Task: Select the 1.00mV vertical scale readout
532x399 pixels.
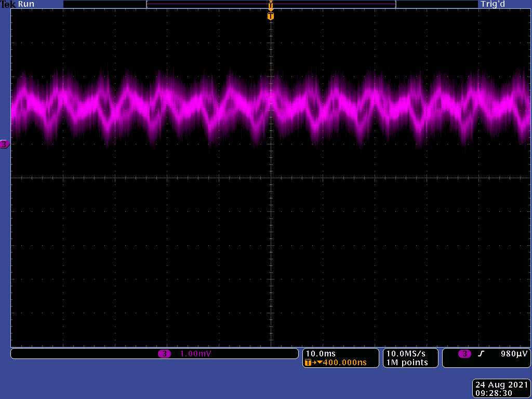Action: point(196,354)
